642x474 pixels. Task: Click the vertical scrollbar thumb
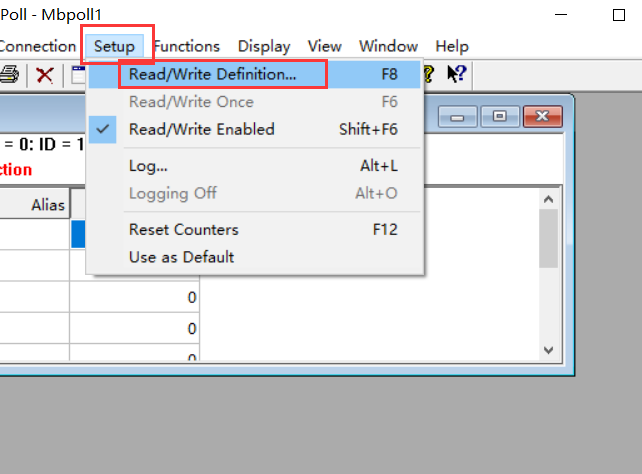point(549,239)
